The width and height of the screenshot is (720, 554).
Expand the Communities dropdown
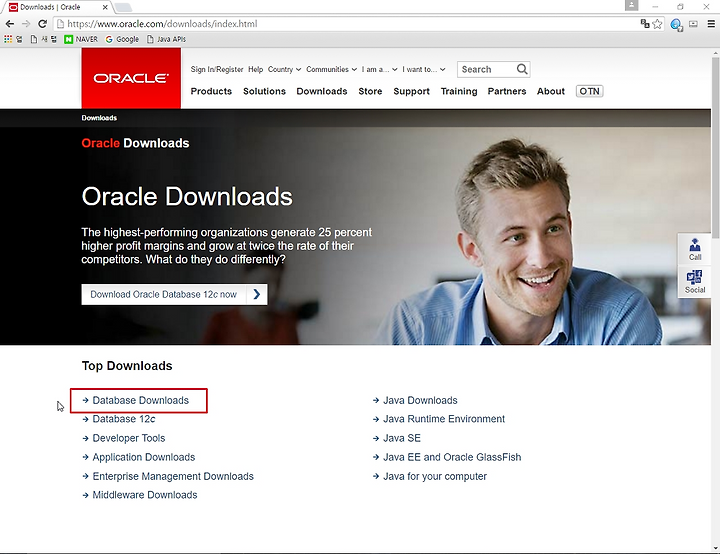click(332, 69)
